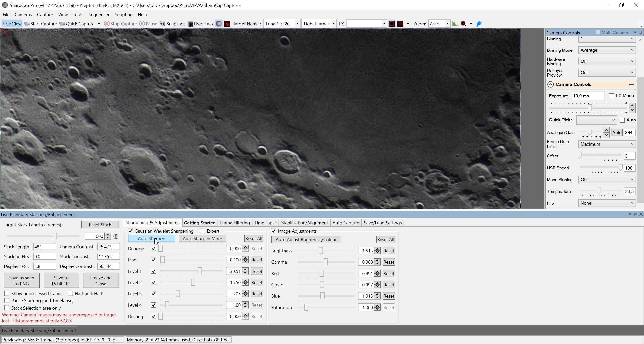
Task: Click the stack length info icon
Action: click(116, 236)
